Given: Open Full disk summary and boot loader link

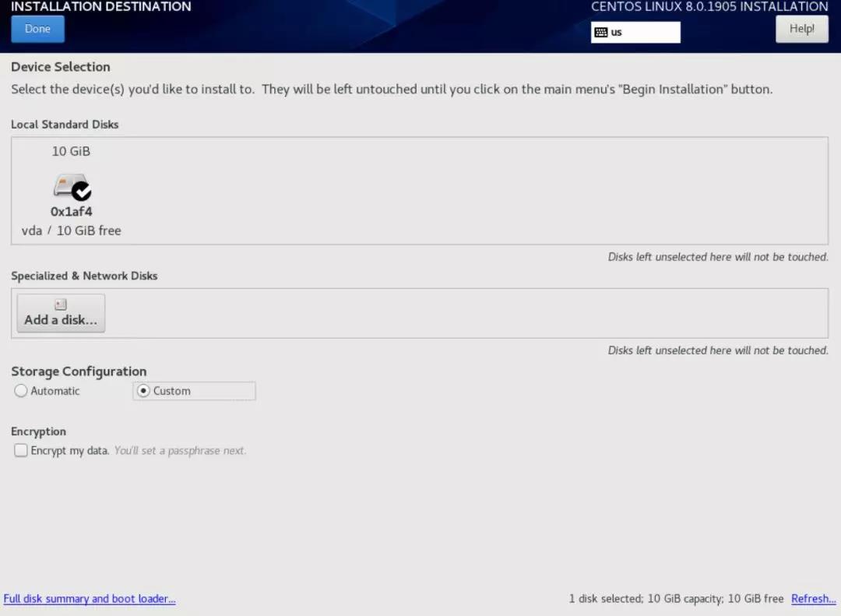Looking at the screenshot, I should click(x=90, y=599).
